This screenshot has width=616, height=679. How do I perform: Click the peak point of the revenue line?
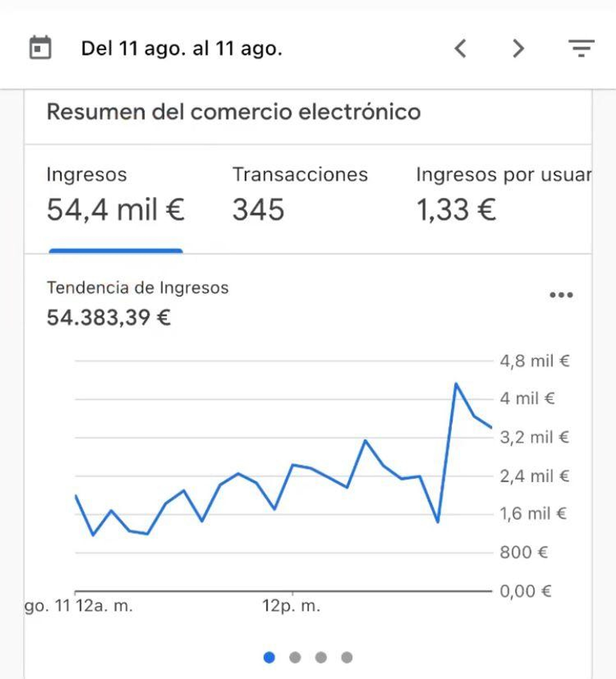coord(456,384)
